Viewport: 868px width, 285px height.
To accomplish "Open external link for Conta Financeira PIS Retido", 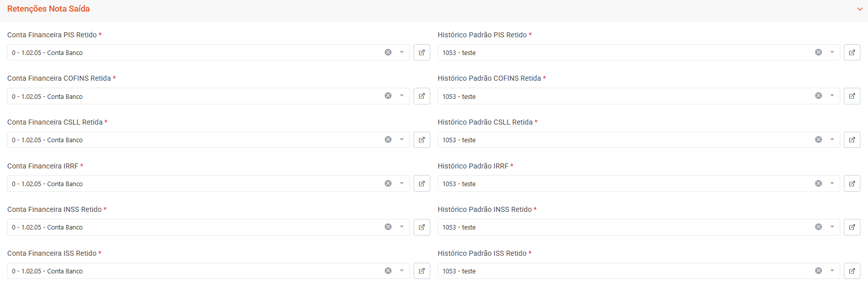I will pos(422,52).
